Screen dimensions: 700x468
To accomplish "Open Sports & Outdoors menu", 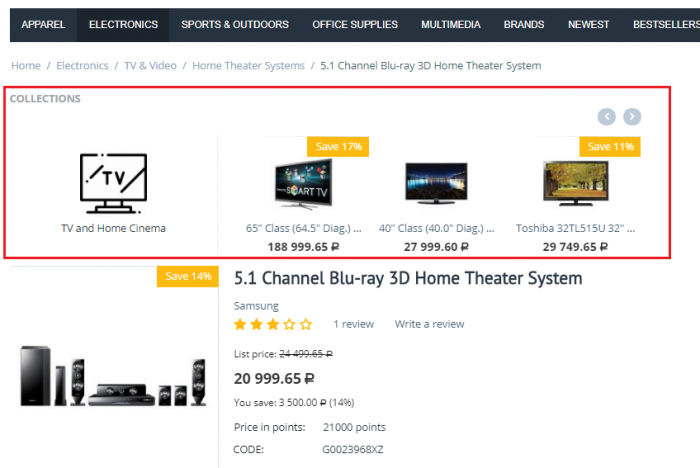I will coord(235,25).
